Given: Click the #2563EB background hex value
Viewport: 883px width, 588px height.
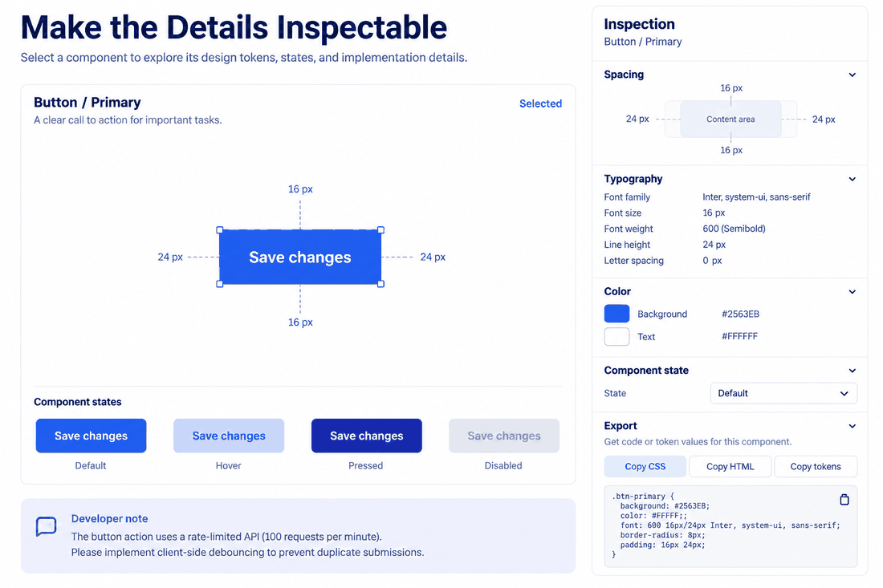Looking at the screenshot, I should (x=741, y=314).
